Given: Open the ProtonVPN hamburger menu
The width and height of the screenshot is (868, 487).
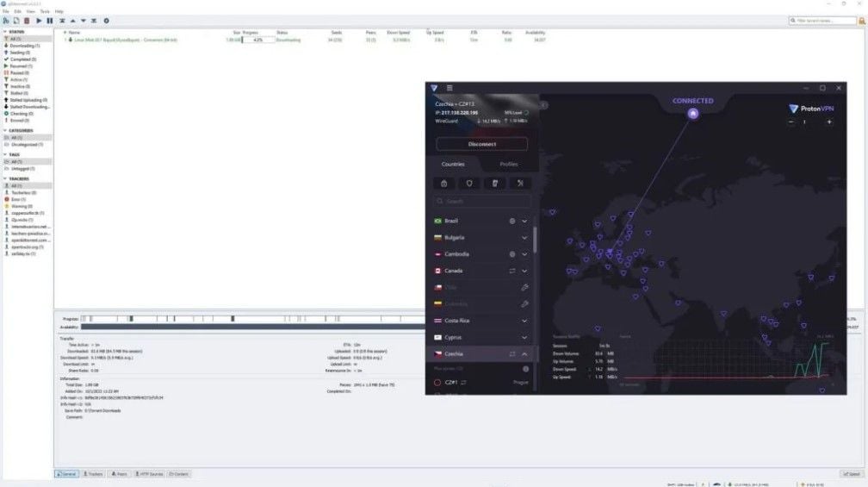Looking at the screenshot, I should (449, 88).
